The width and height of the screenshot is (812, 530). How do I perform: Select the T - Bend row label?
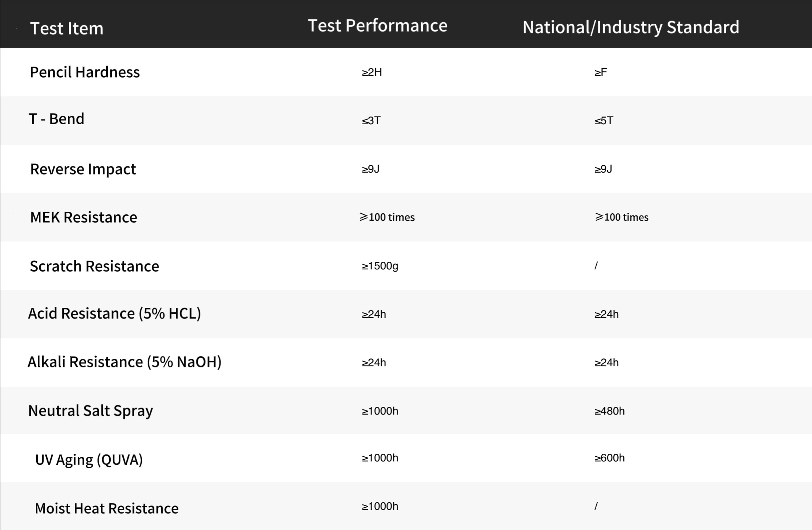56,119
